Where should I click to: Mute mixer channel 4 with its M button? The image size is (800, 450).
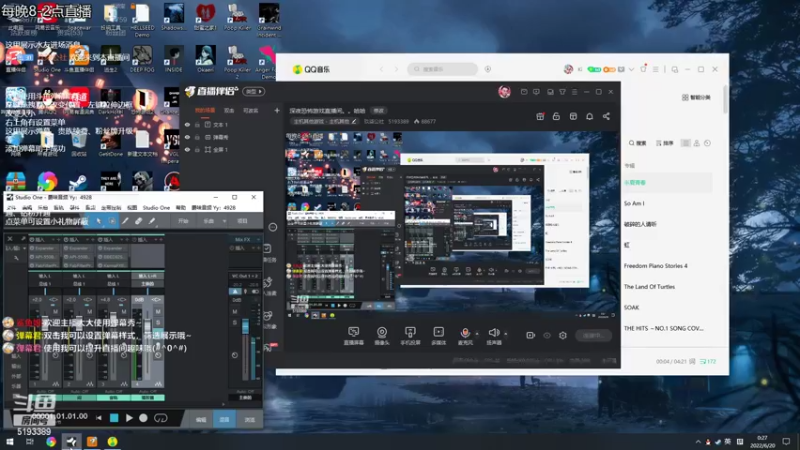[x=158, y=311]
